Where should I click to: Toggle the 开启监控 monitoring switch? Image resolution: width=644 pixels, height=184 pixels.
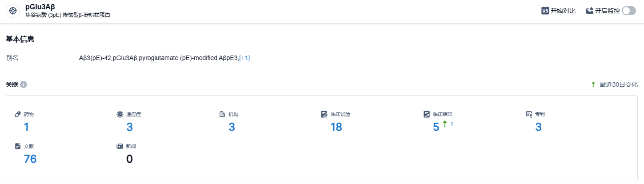[x=629, y=11]
